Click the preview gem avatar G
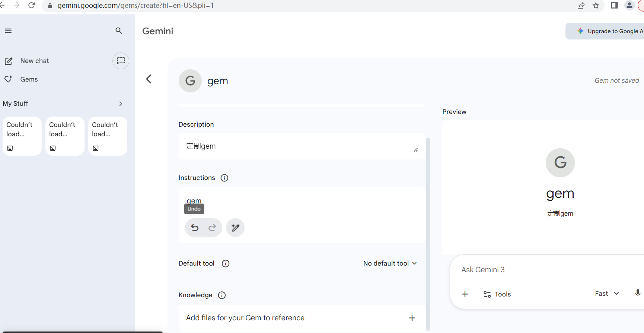The width and height of the screenshot is (644, 333). 560,163
